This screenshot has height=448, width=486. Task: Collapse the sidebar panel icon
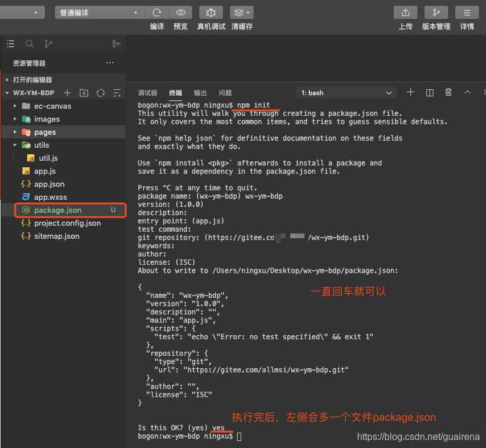[x=116, y=44]
